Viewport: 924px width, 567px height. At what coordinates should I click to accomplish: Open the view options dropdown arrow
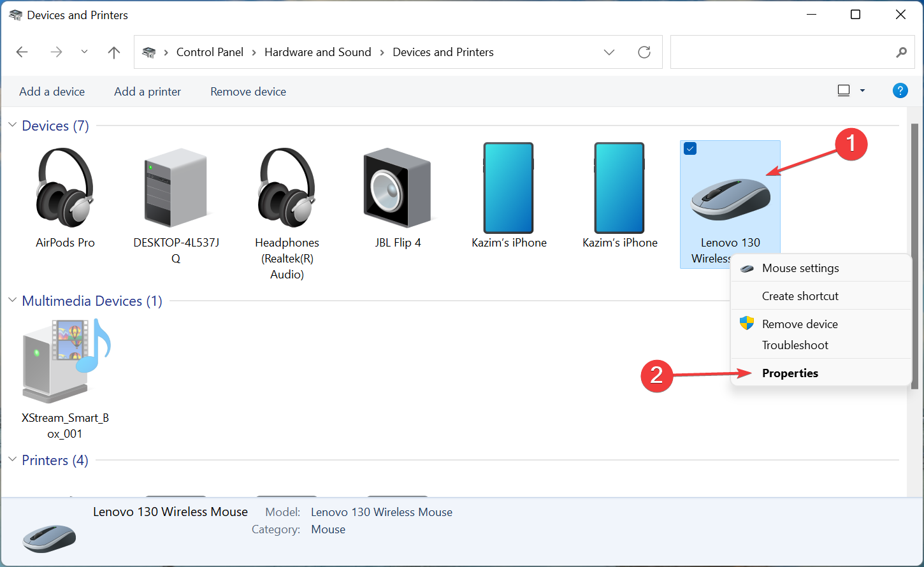[x=863, y=91]
